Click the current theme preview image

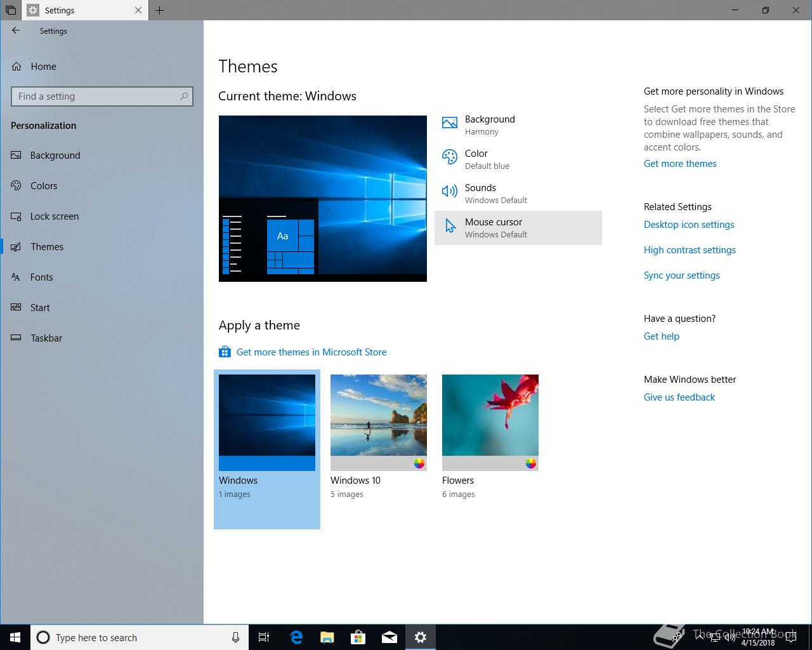pos(323,199)
